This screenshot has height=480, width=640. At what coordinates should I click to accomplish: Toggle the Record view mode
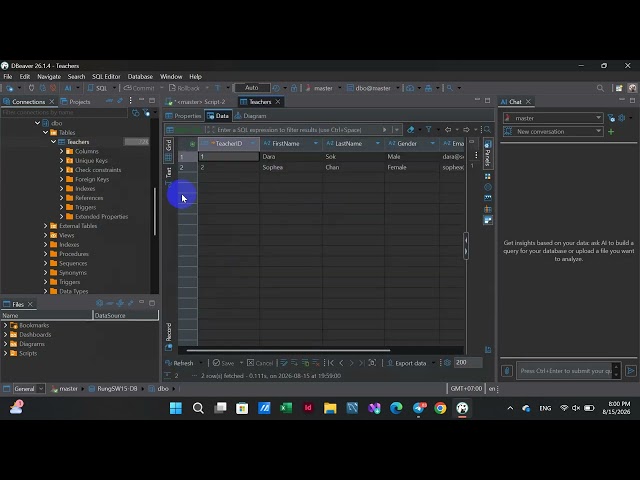click(169, 336)
